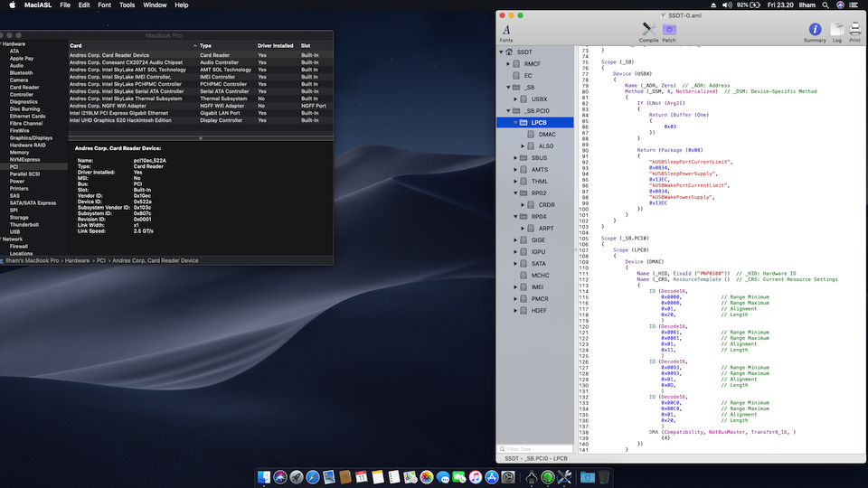
Task: Open the Patch tool
Action: pos(669,33)
